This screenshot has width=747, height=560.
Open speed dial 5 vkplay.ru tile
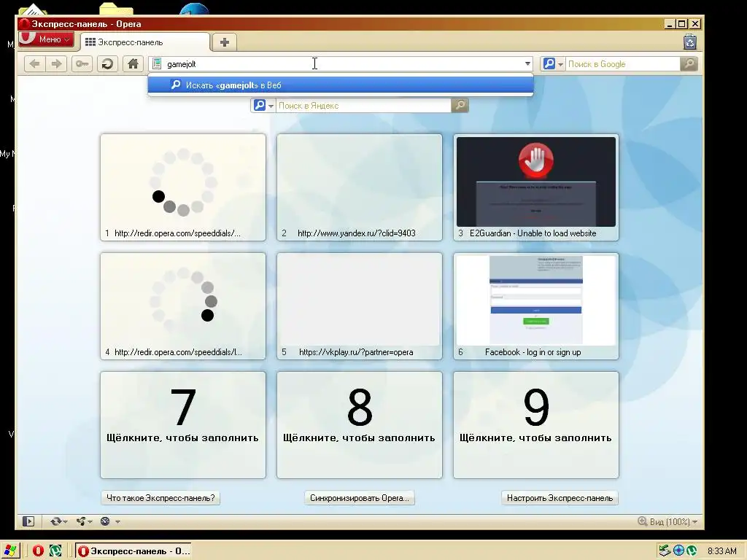click(360, 306)
